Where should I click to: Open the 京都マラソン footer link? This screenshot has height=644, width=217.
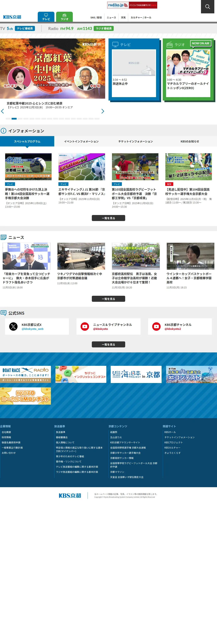(117, 472)
